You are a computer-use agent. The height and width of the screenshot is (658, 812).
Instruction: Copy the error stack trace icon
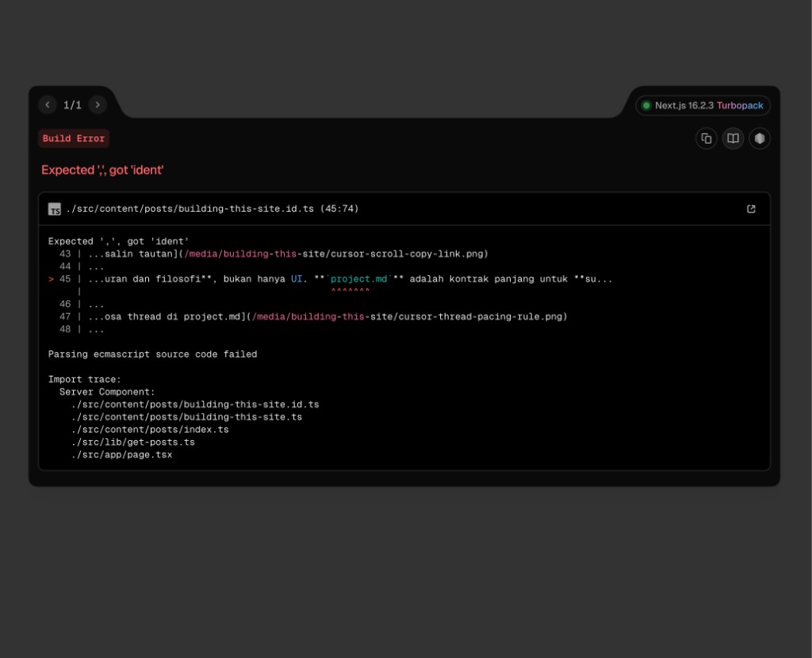pos(706,139)
